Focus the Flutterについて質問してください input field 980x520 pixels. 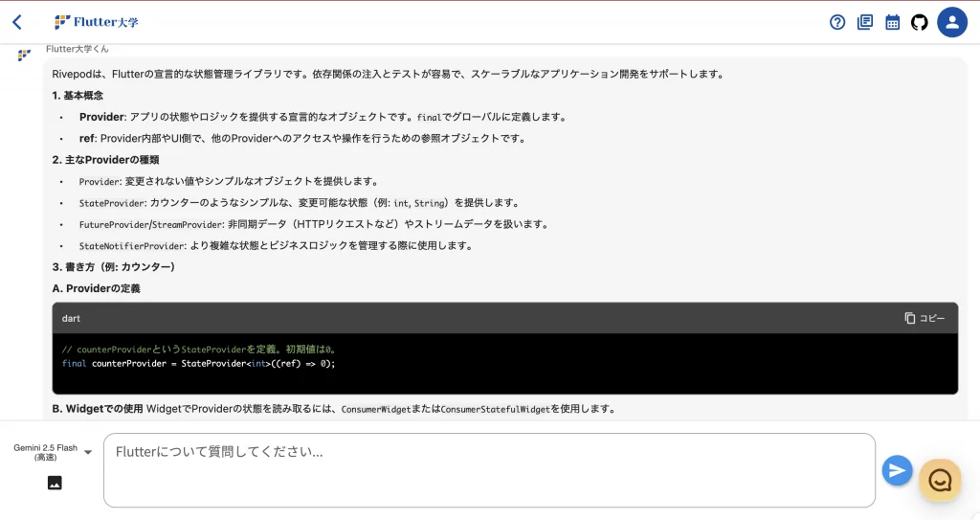(489, 470)
